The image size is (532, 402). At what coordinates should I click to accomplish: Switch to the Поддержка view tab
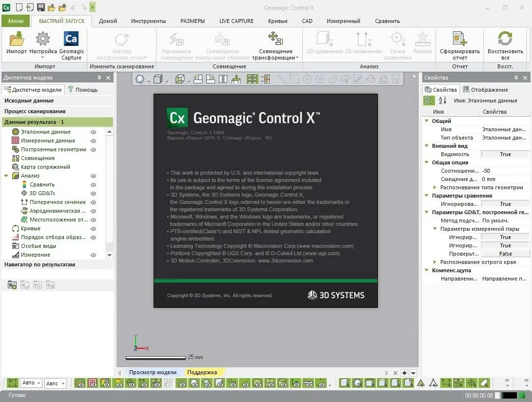click(x=202, y=372)
